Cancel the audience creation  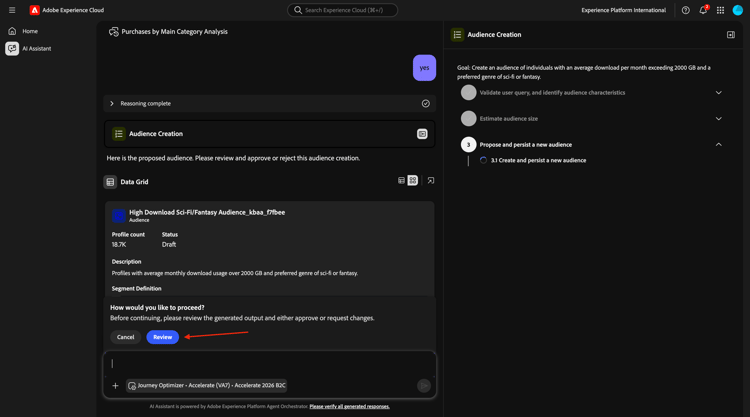(x=125, y=337)
